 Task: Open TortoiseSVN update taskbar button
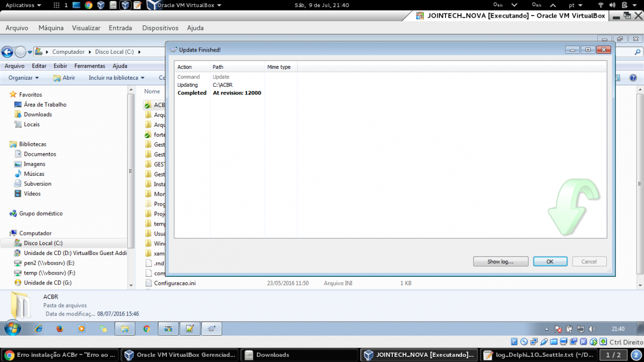pos(211,328)
